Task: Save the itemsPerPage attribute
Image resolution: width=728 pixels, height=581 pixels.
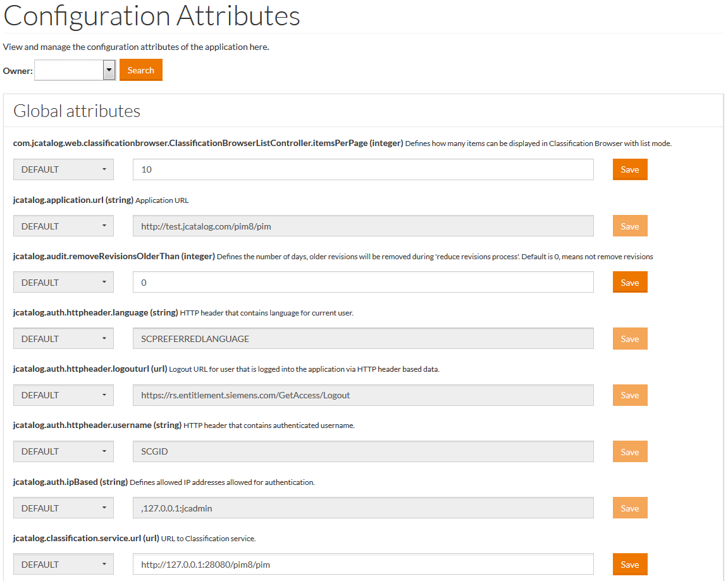Action: 629,169
